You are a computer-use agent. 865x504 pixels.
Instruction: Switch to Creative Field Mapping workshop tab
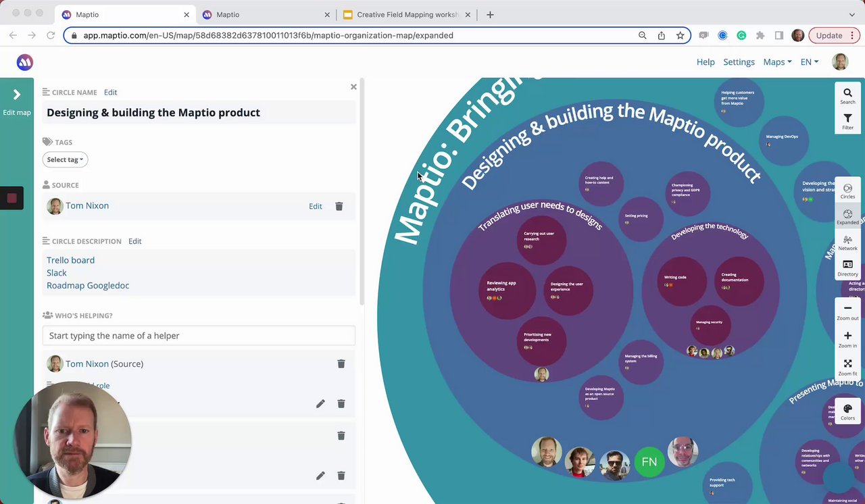coord(405,14)
